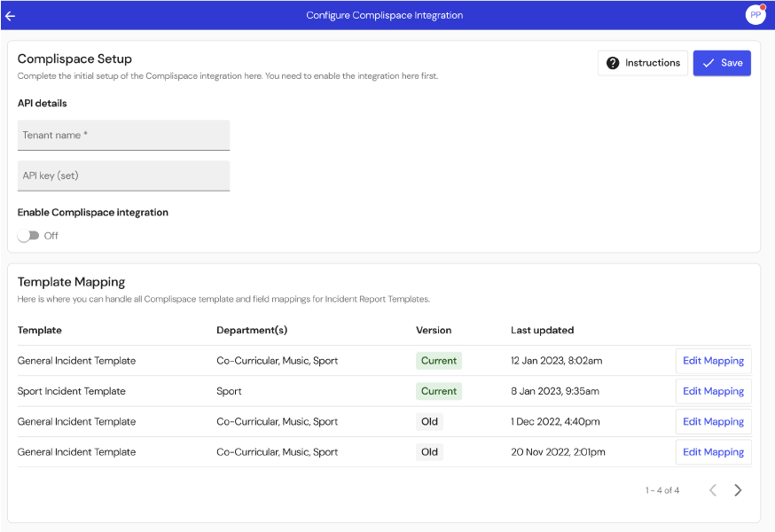Click the red notification dot on the avatar
The width and height of the screenshot is (775, 532).
coord(764,5)
